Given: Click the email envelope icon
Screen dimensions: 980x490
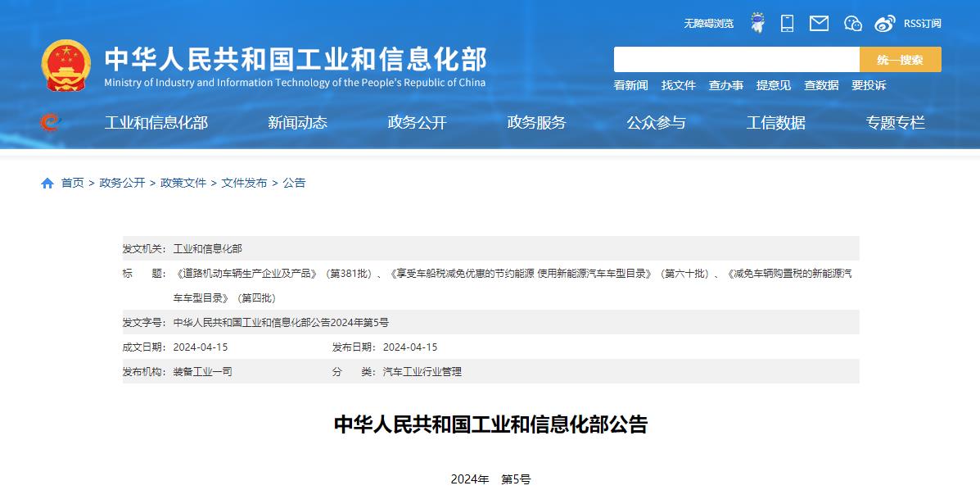Looking at the screenshot, I should tap(819, 23).
